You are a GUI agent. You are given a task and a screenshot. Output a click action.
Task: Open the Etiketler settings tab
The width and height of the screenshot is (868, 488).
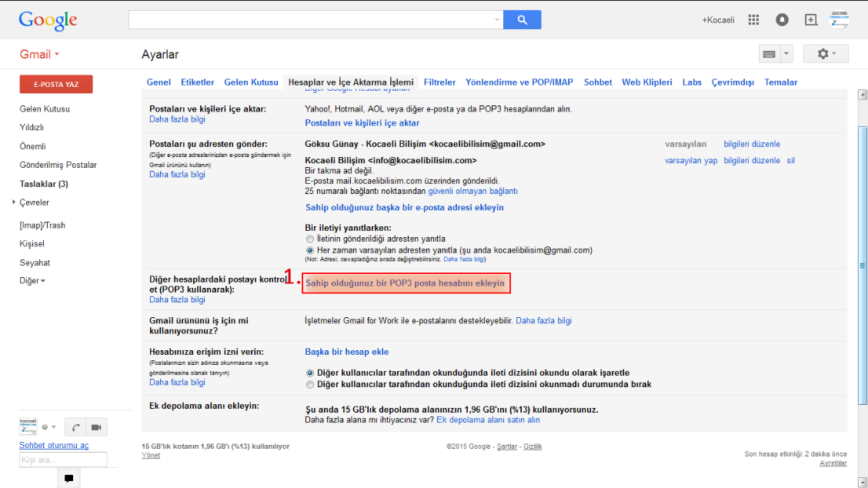pos(197,82)
